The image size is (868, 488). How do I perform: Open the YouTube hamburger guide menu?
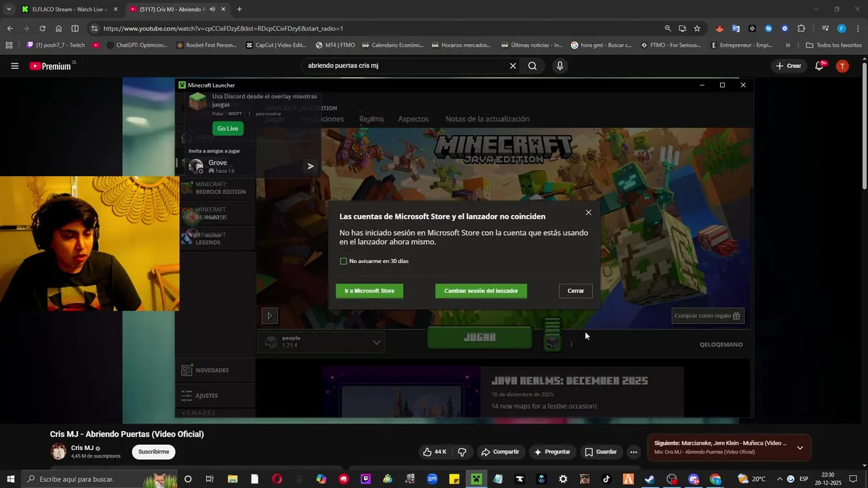pos(14,66)
